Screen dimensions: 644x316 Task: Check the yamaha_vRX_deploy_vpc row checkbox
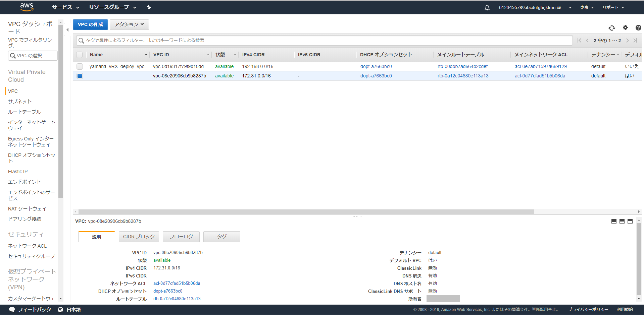[x=80, y=66]
